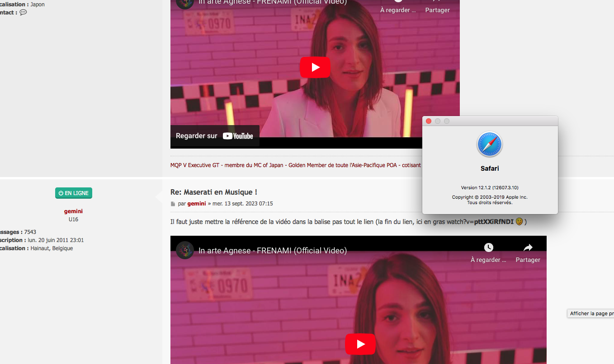Open gemini's profile from the left sidebar
Image resolution: width=614 pixels, height=364 pixels.
coord(73,211)
